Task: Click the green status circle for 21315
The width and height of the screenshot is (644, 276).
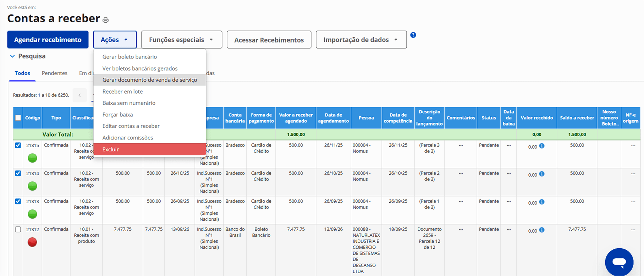Action: (32, 158)
